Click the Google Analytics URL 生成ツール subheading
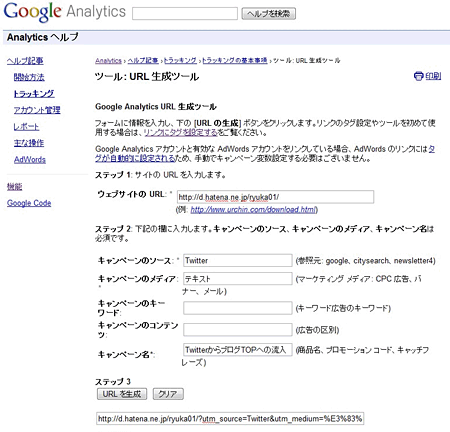This screenshot has width=450, height=432. tap(156, 107)
